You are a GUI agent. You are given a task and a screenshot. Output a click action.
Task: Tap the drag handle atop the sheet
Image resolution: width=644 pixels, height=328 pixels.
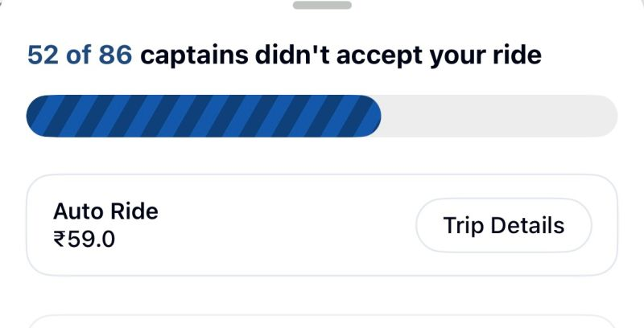(x=322, y=5)
